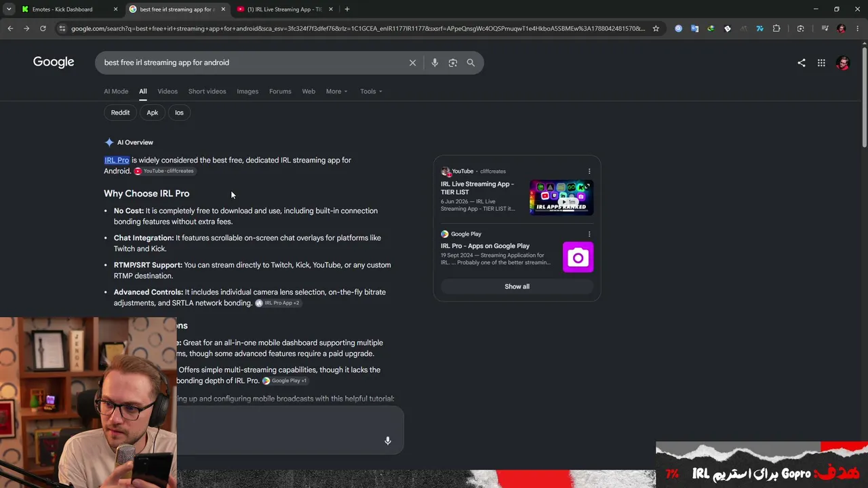Open the IRL Pro - Apps on Google Play link

(485, 246)
